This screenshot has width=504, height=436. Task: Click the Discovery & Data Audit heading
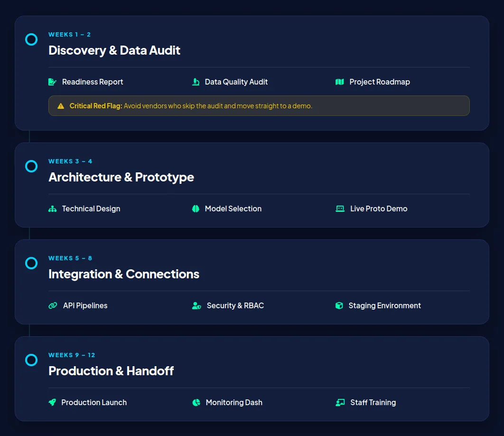coord(114,50)
